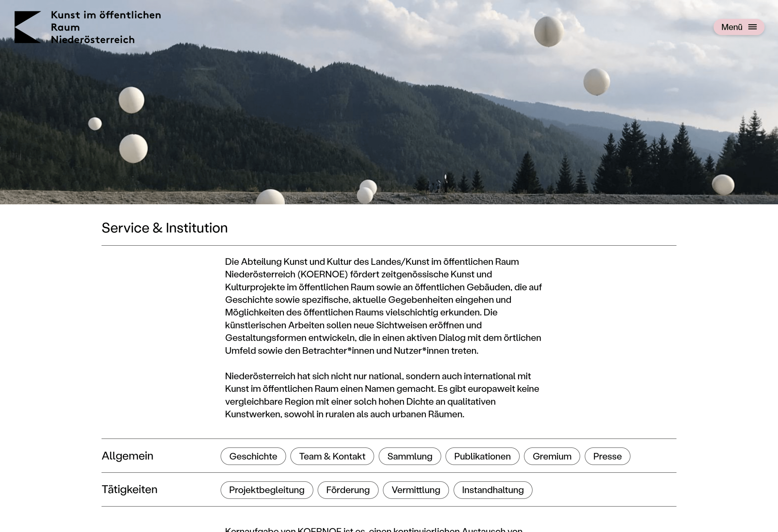
Task: Open the Geschichte page
Action: [253, 456]
